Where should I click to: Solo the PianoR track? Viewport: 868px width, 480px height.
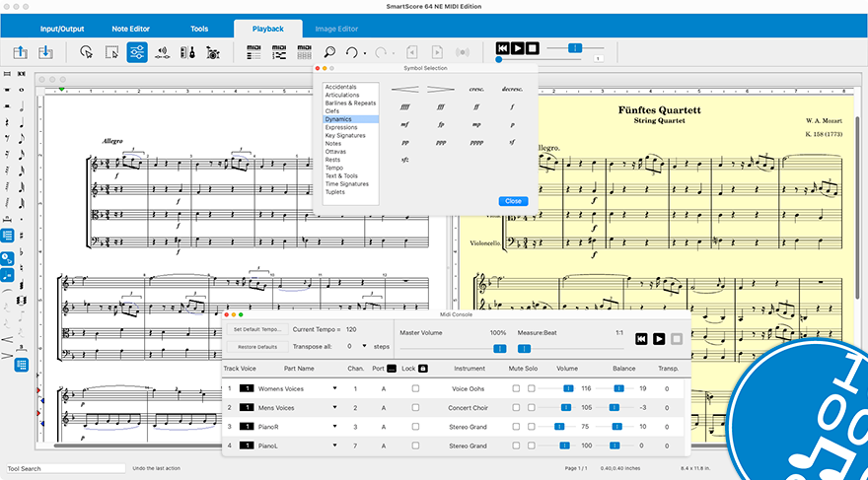(532, 427)
